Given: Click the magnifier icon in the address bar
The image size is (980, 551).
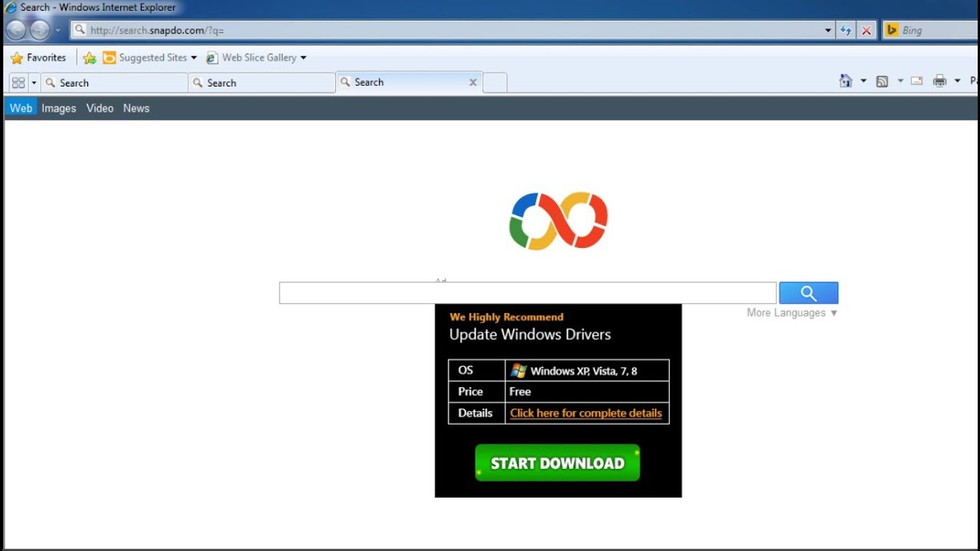Looking at the screenshot, I should click(80, 31).
